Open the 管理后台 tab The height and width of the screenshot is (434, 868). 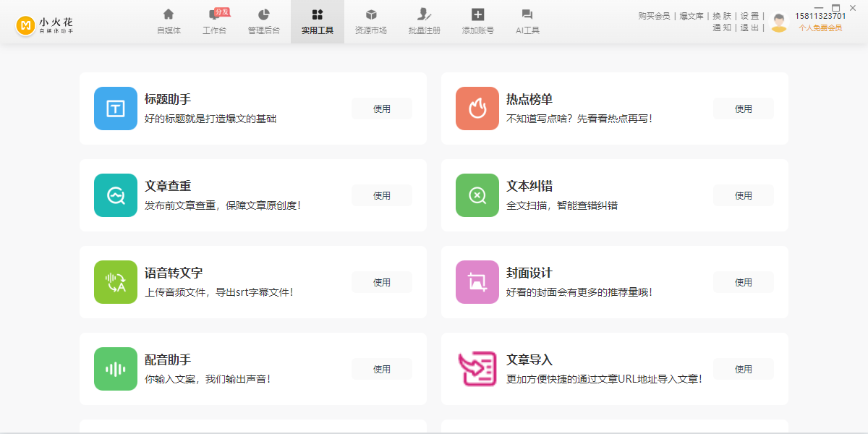(x=263, y=22)
